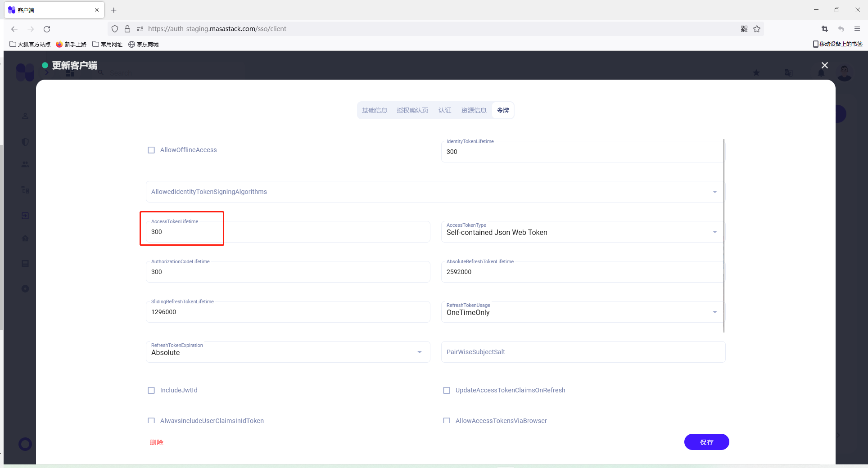Click the 保存 save button
This screenshot has width=868, height=468.
706,442
